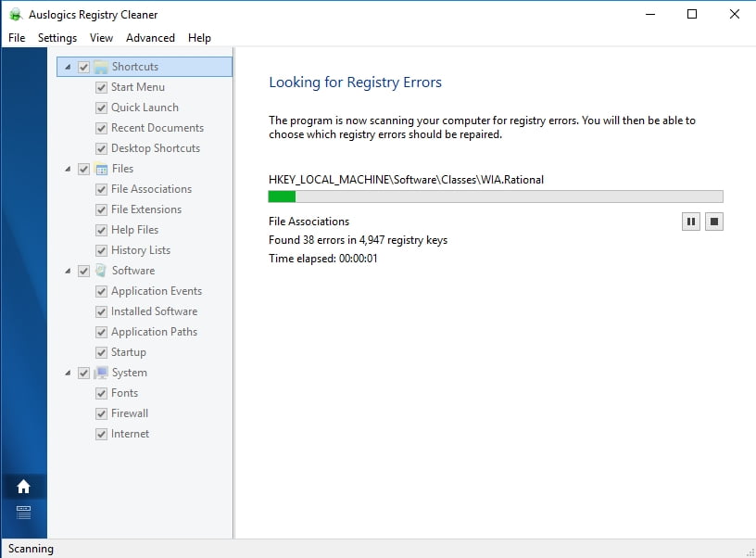Uncheck the Start Menu checkbox

[101, 87]
